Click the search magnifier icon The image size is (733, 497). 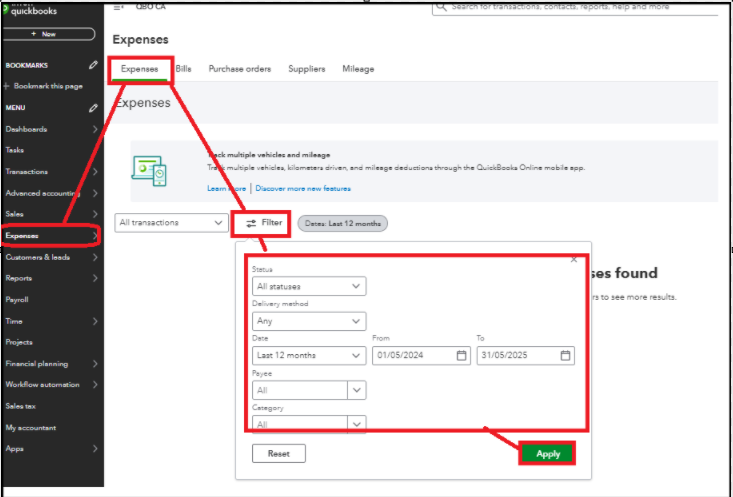point(441,7)
